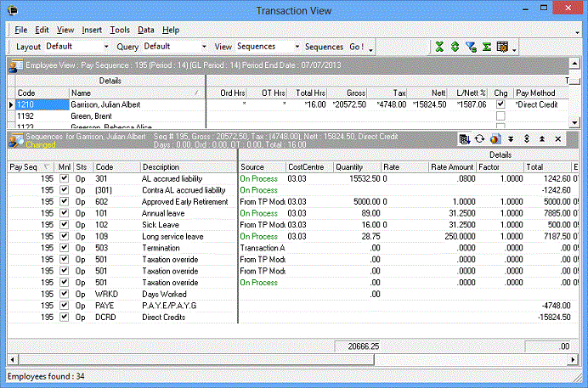Click the CostCentre column header
This screenshot has width=588, height=388.
coord(309,167)
